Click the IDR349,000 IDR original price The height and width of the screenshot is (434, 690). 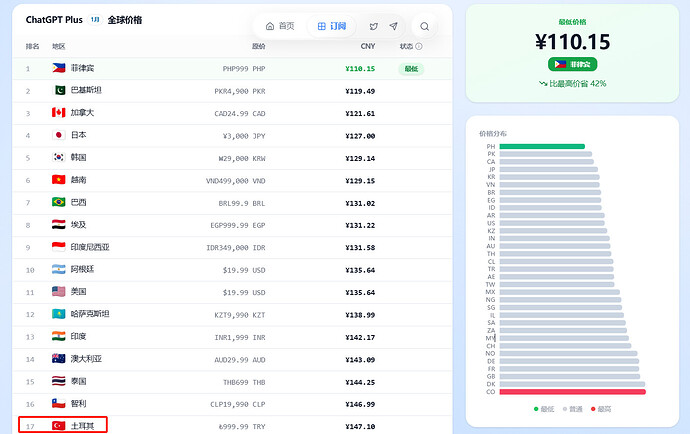tap(235, 248)
